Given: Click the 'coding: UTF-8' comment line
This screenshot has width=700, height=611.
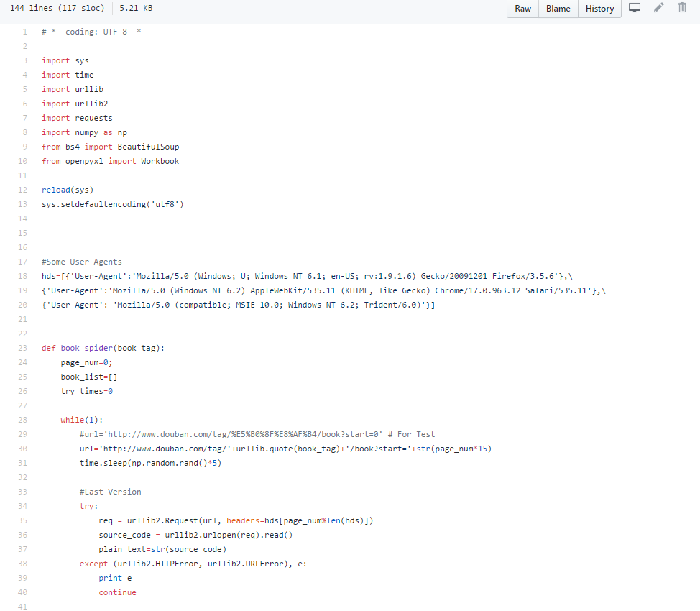Looking at the screenshot, I should [x=93, y=32].
